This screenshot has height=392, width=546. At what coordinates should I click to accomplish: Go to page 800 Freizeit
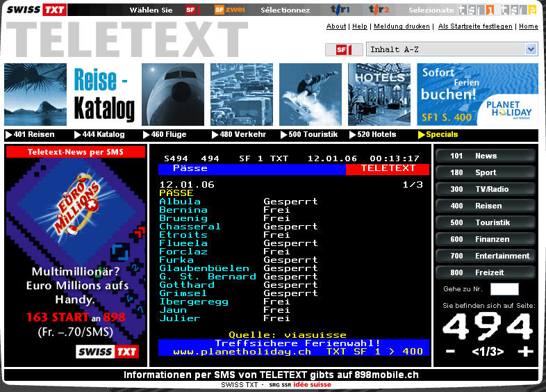coord(485,272)
